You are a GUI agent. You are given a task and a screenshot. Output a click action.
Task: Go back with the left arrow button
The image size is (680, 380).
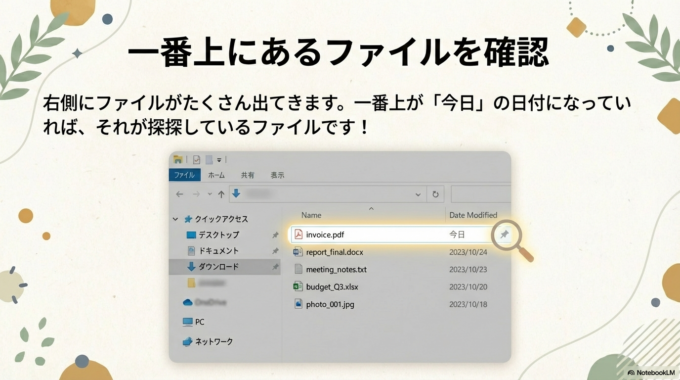point(180,194)
